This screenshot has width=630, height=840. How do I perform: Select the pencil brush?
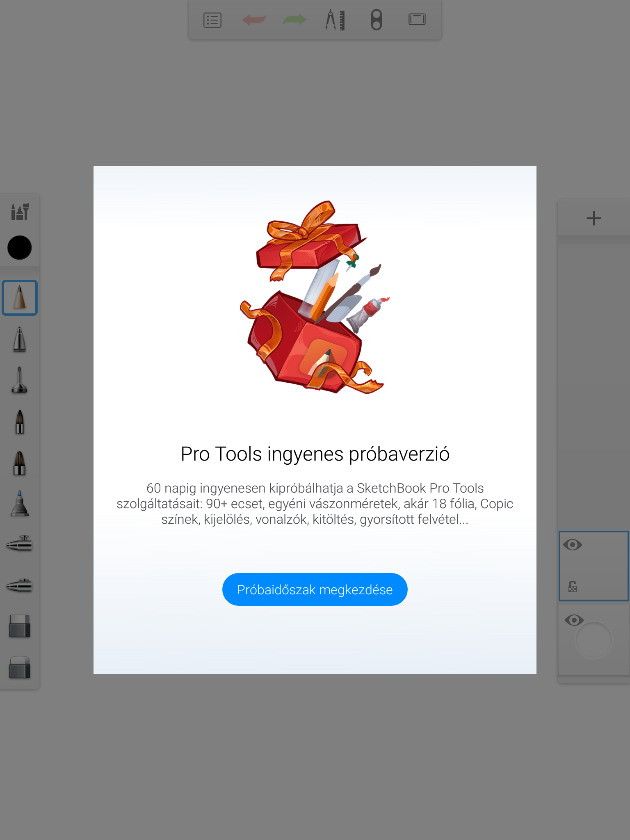click(20, 298)
